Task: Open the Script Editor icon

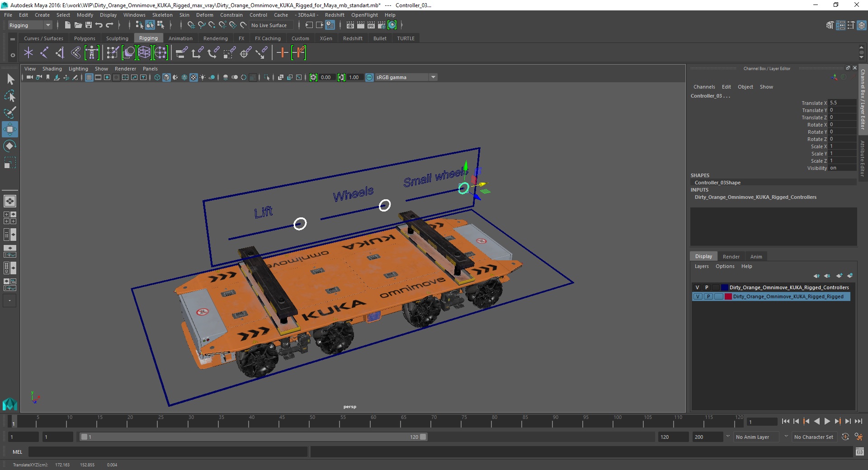Action: [859, 451]
